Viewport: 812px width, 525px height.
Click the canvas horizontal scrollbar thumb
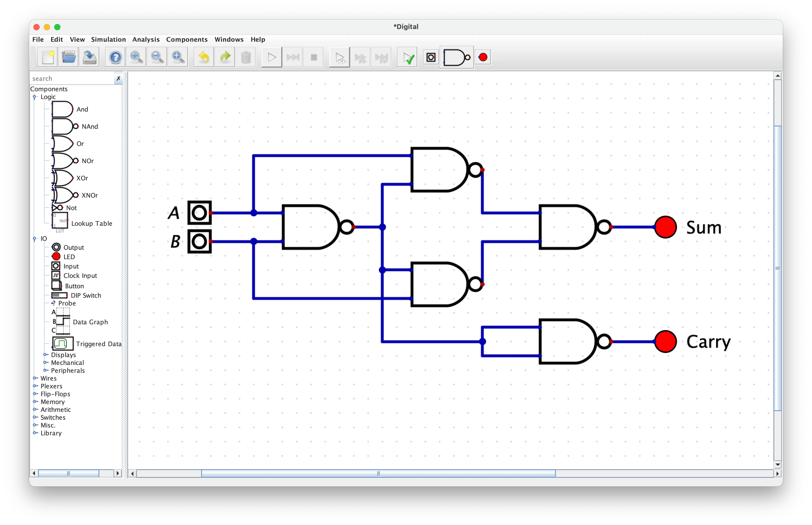click(378, 474)
